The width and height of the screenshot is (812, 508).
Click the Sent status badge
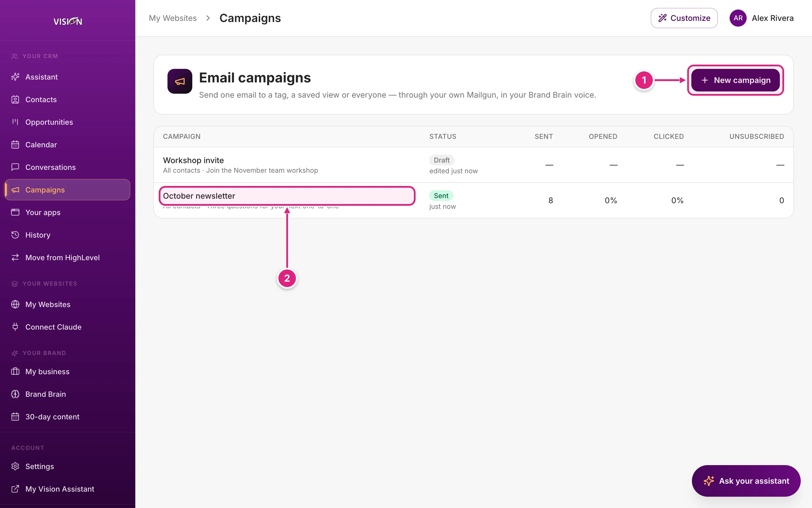(441, 196)
